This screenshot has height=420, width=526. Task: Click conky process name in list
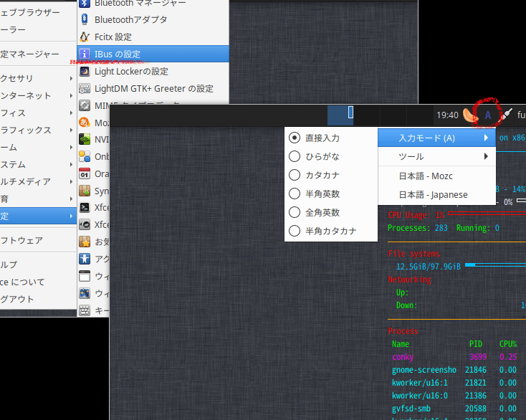tap(403, 357)
